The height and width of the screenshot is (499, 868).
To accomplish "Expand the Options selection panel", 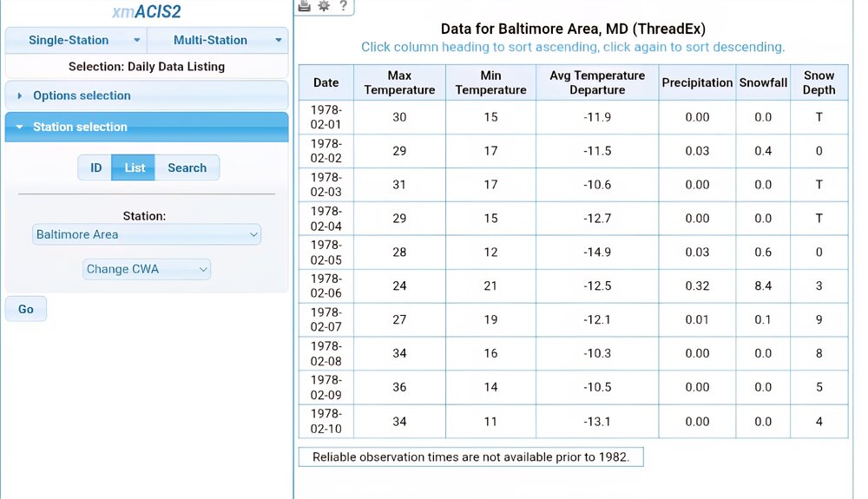I will point(82,95).
